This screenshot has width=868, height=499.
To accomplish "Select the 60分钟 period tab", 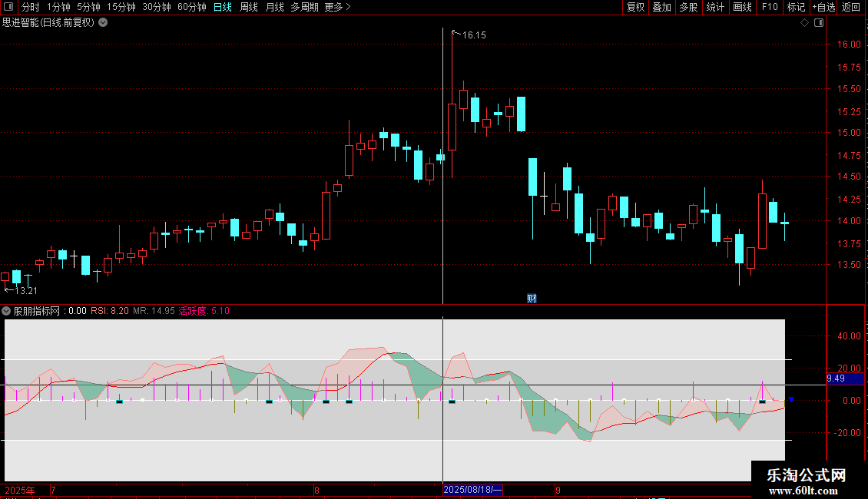I will tap(191, 7).
